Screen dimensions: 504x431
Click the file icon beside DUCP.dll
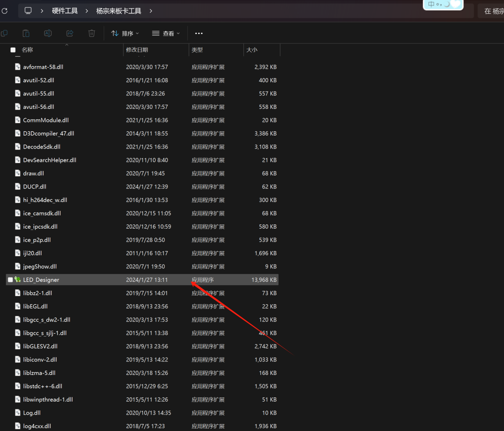point(18,187)
